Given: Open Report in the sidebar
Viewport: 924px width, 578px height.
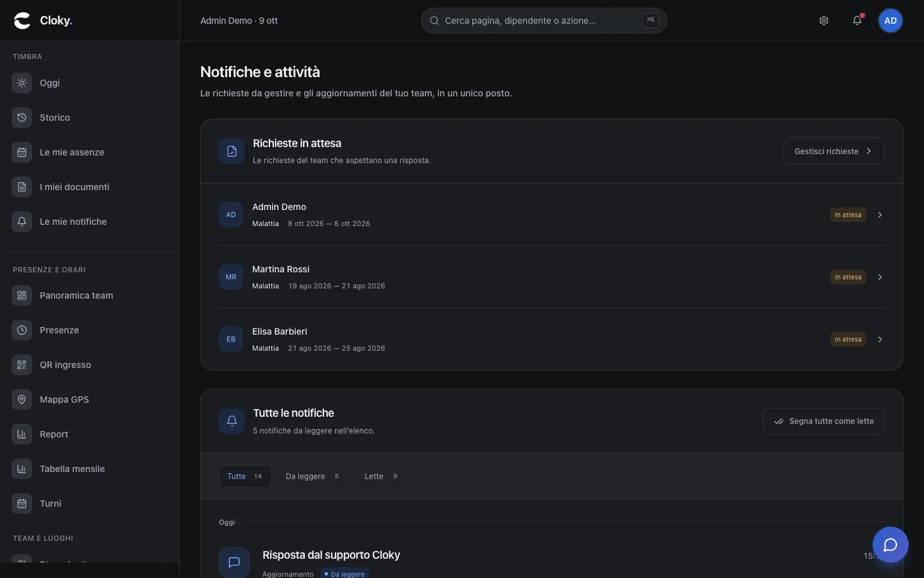Looking at the screenshot, I should [89, 434].
